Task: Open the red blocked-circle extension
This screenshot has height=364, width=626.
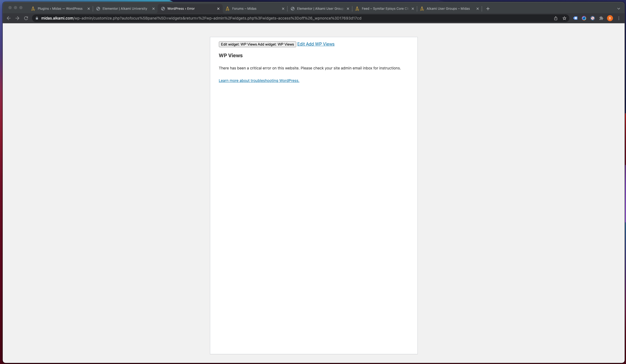Action: [x=593, y=18]
